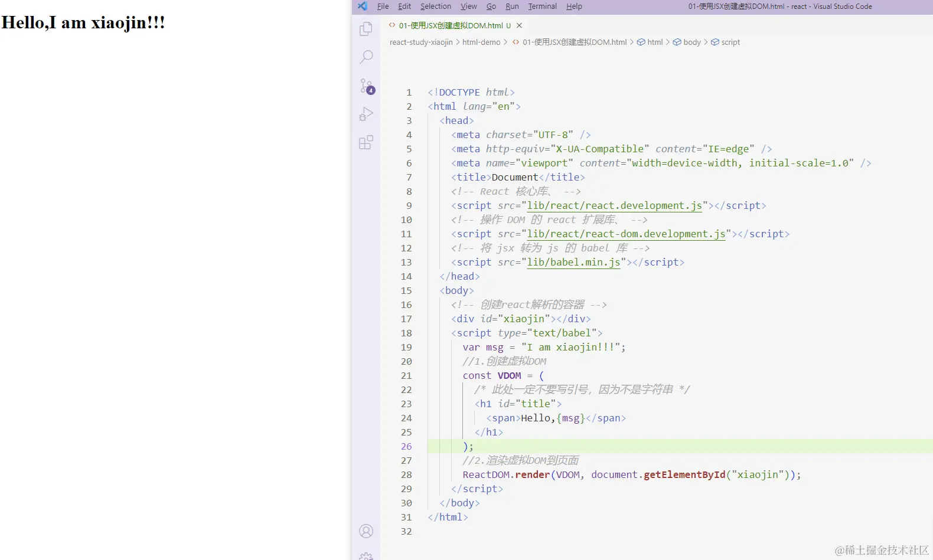Click the '//2.渲染虚拟DOM到页面' comment

click(x=520, y=460)
